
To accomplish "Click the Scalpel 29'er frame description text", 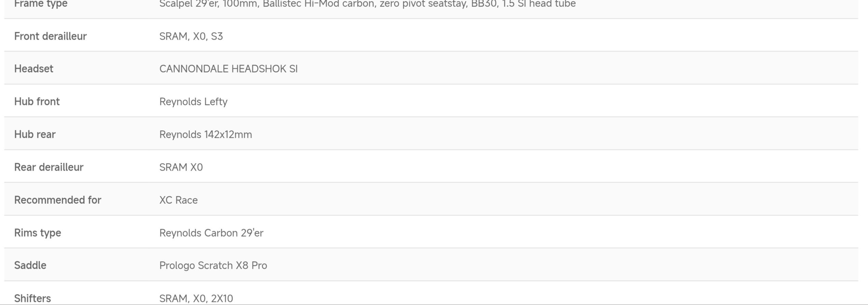I will coord(367,4).
